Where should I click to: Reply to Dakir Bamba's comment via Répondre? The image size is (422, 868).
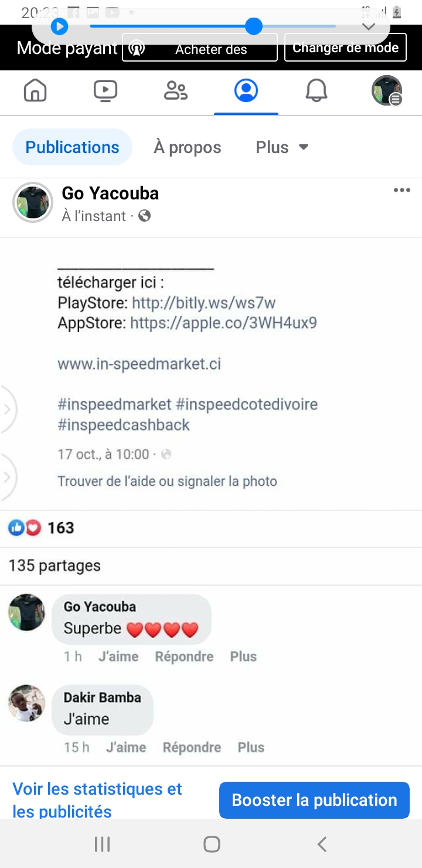click(192, 747)
